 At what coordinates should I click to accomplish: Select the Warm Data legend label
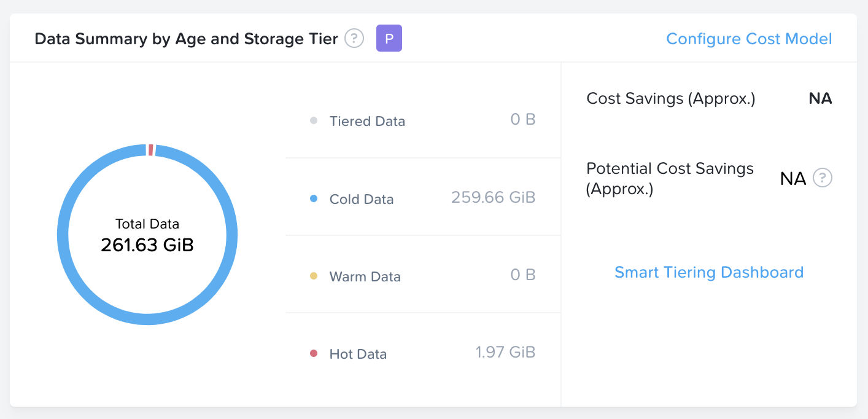365,276
